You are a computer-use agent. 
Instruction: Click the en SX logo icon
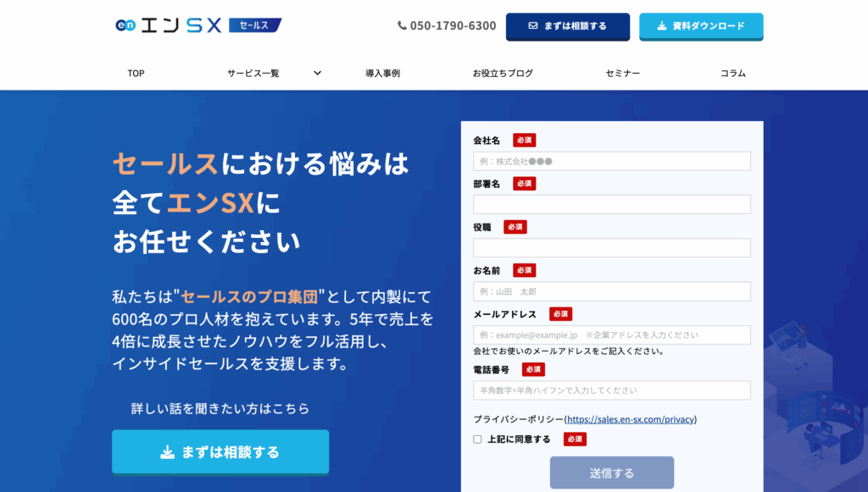(x=125, y=25)
